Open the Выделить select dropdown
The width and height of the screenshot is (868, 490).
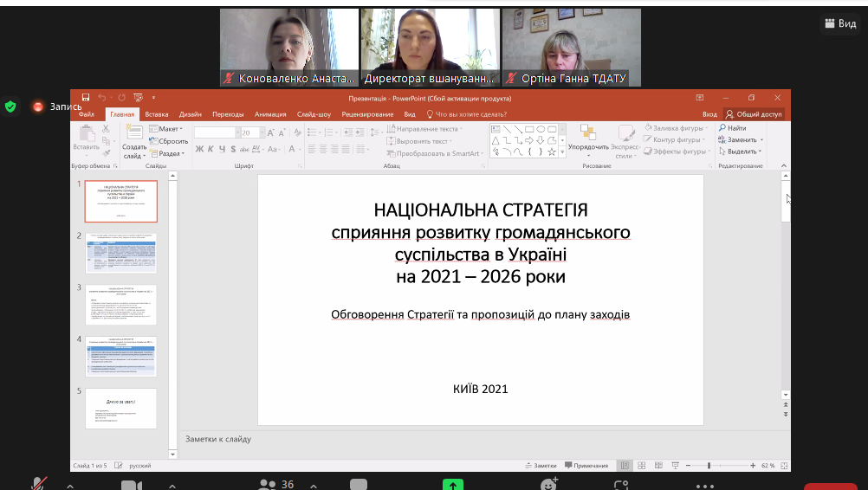tap(740, 151)
